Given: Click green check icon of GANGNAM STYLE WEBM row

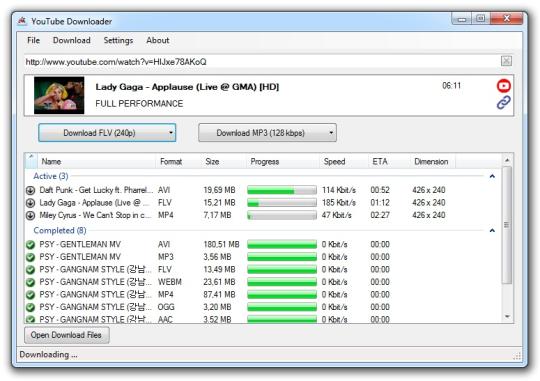Looking at the screenshot, I should pyautogui.click(x=31, y=282).
